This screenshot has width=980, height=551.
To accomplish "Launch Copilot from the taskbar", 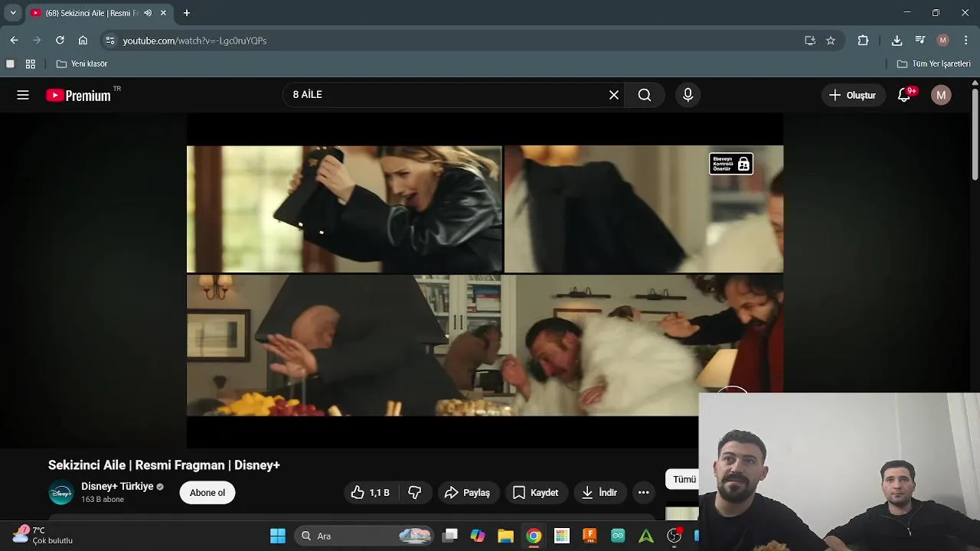I will coord(478,536).
